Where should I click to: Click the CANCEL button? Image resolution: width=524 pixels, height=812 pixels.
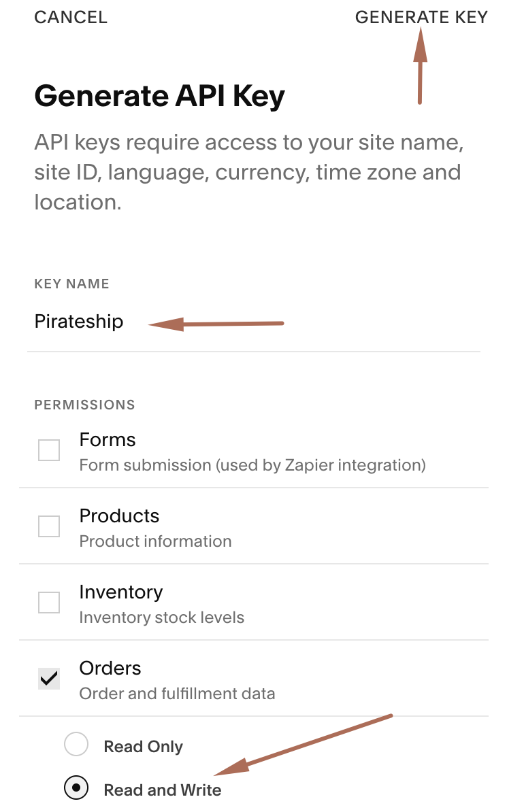pos(71,18)
